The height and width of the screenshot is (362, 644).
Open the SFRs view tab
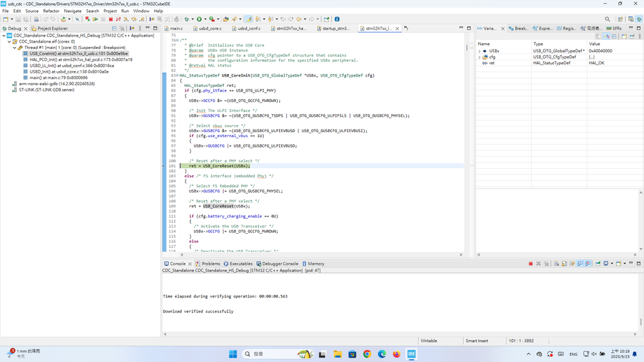(614, 28)
